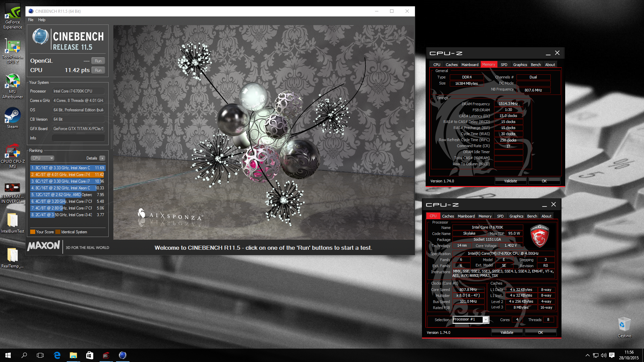Click Your Score orange legend swatch
Image resolution: width=644 pixels, height=362 pixels.
(x=33, y=232)
